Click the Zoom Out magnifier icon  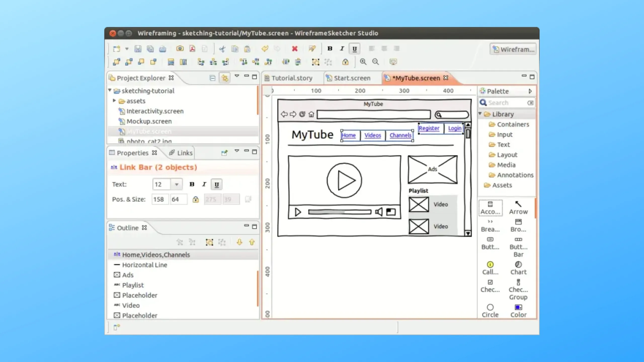[x=376, y=62]
